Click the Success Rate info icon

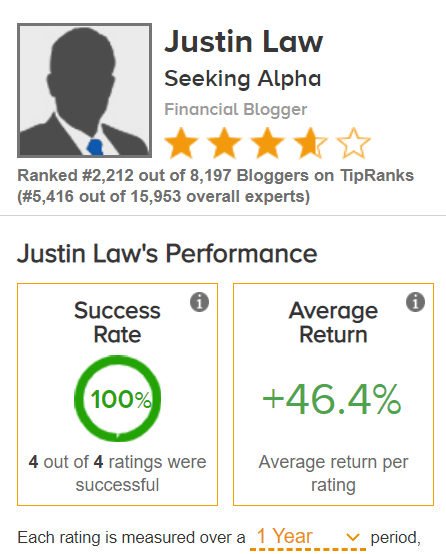tap(199, 302)
